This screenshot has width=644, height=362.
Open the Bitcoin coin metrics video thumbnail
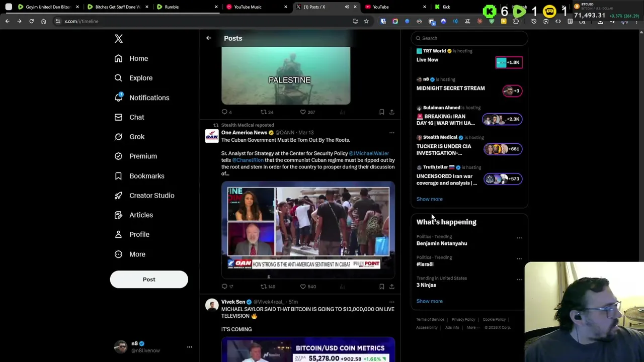click(x=308, y=349)
